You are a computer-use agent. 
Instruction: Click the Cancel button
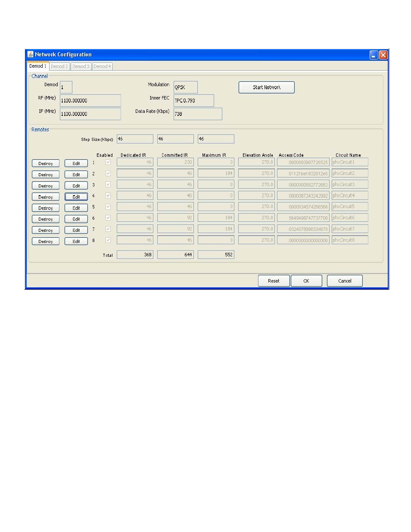[345, 281]
